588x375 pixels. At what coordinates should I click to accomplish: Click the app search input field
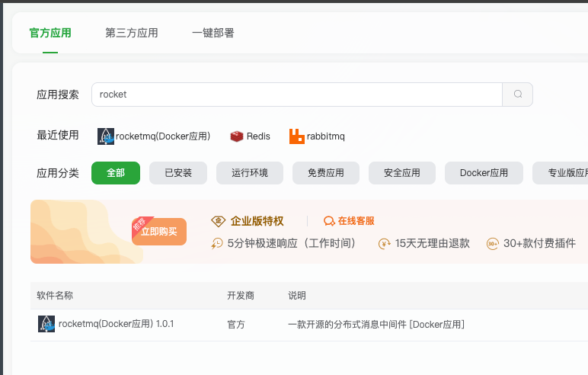coord(296,95)
